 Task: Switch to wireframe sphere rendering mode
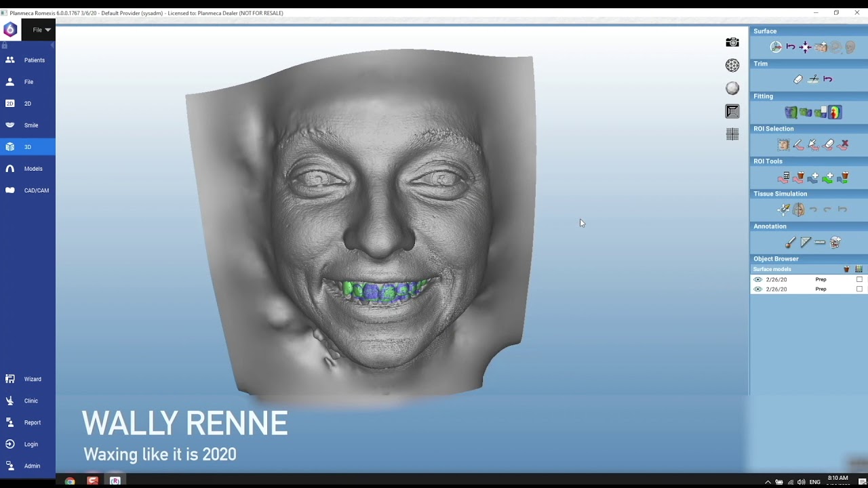pyautogui.click(x=732, y=65)
